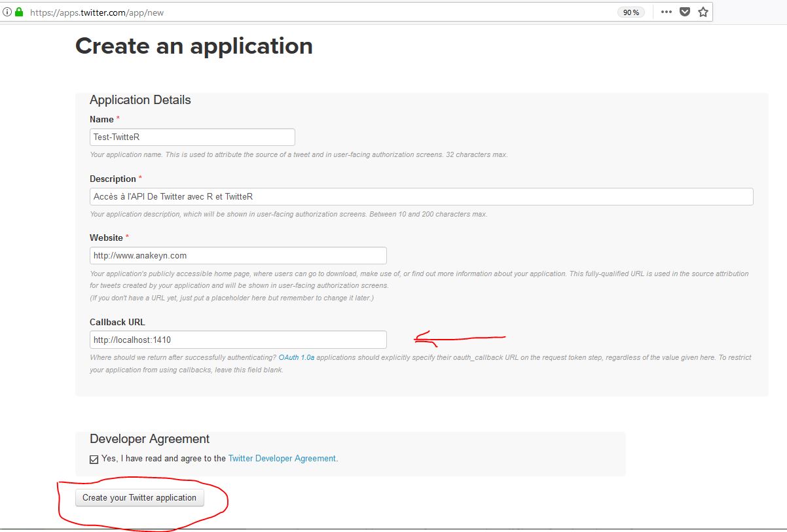This screenshot has height=532, width=787.
Task: Edit the Website field with anakeyn.com URL
Action: (238, 255)
